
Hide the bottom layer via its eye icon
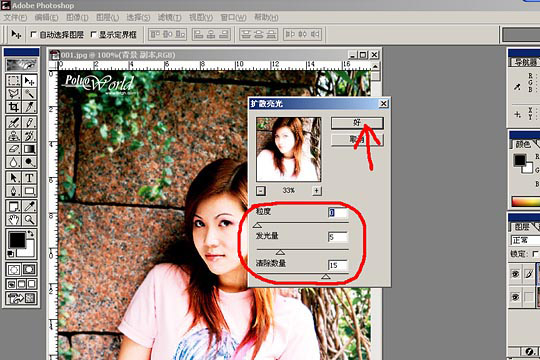pos(515,297)
